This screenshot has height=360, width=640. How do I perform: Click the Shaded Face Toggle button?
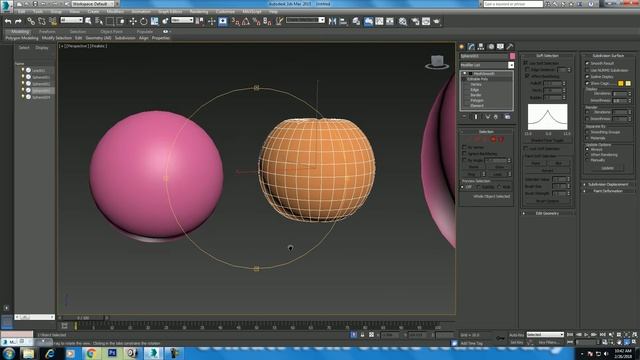tap(547, 140)
